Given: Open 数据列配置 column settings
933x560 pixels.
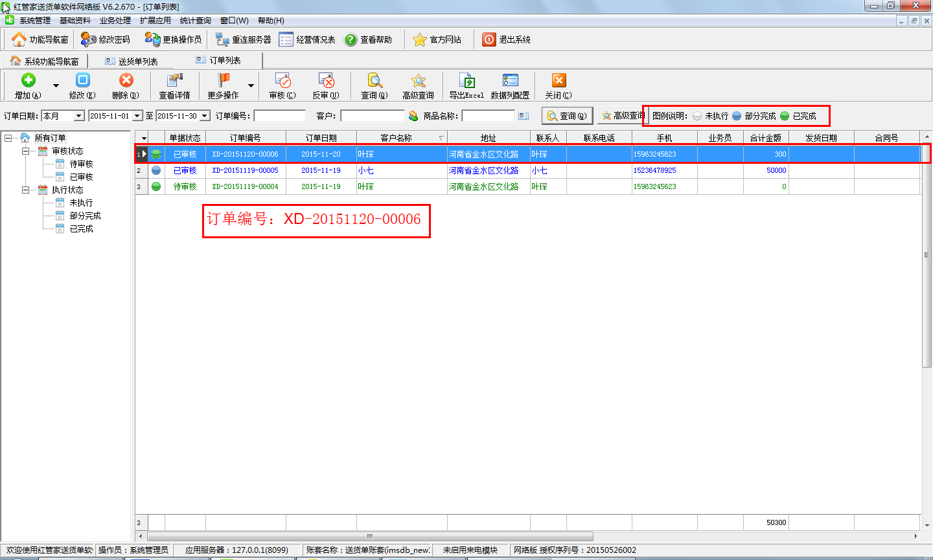Looking at the screenshot, I should tap(510, 80).
